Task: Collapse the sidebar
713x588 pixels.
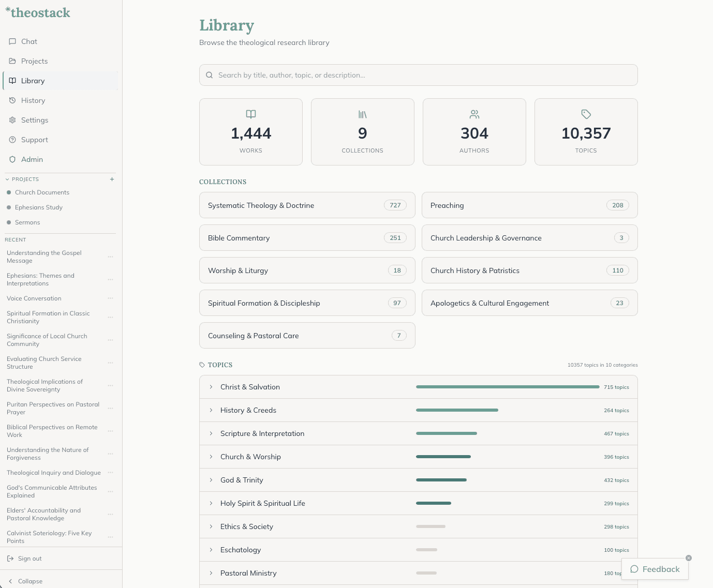Action: [26, 581]
